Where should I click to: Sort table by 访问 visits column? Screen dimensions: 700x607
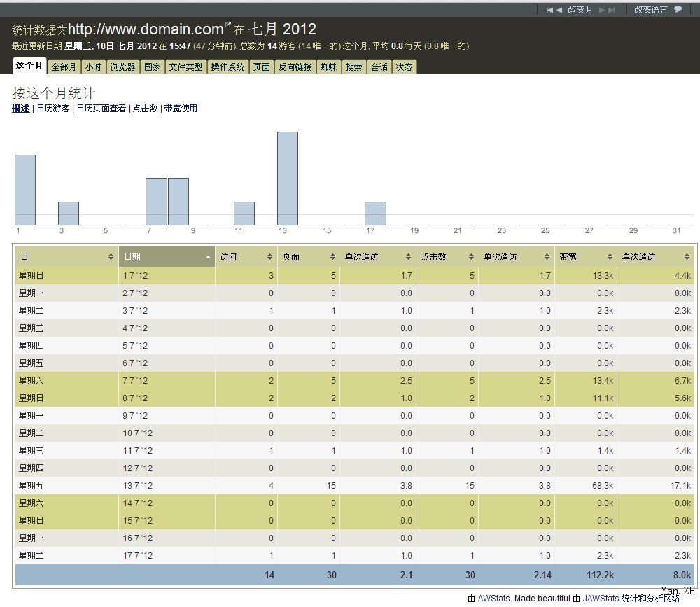click(246, 257)
